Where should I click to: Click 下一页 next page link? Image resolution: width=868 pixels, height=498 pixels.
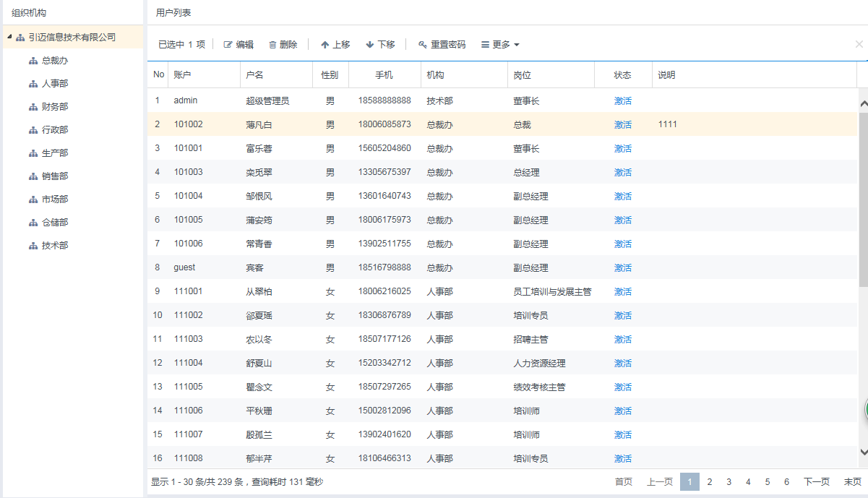click(816, 482)
